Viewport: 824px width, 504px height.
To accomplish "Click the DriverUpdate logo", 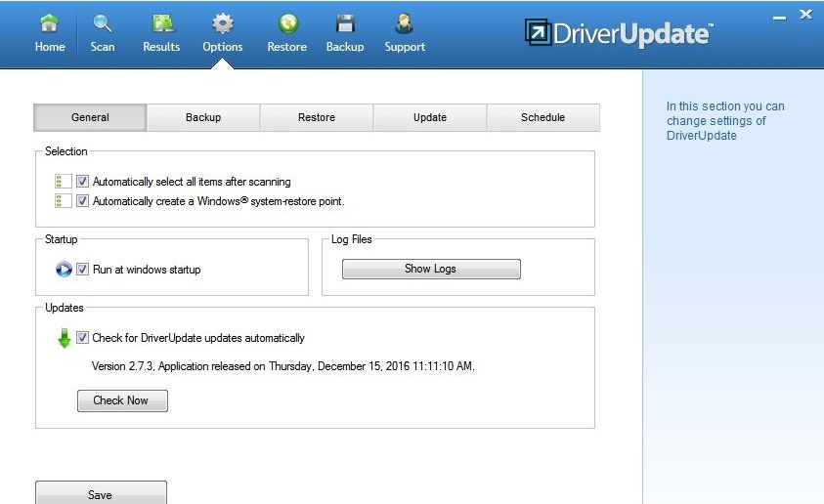I will 619,33.
